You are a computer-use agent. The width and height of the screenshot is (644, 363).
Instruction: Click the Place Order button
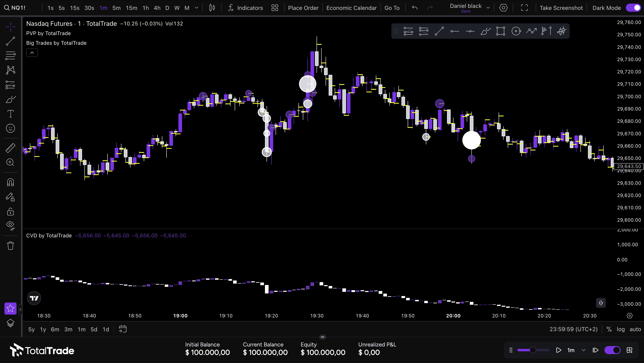pyautogui.click(x=303, y=8)
